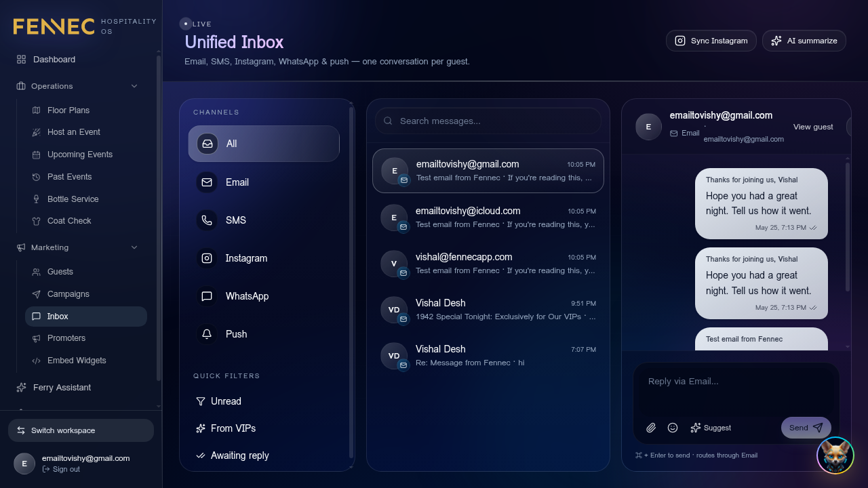Click the Search messages field

pos(488,121)
